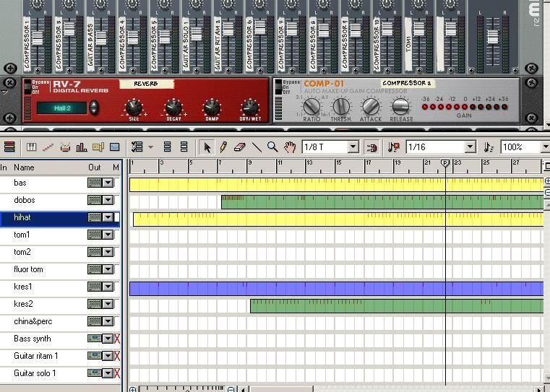Click the Out column header

click(x=95, y=167)
